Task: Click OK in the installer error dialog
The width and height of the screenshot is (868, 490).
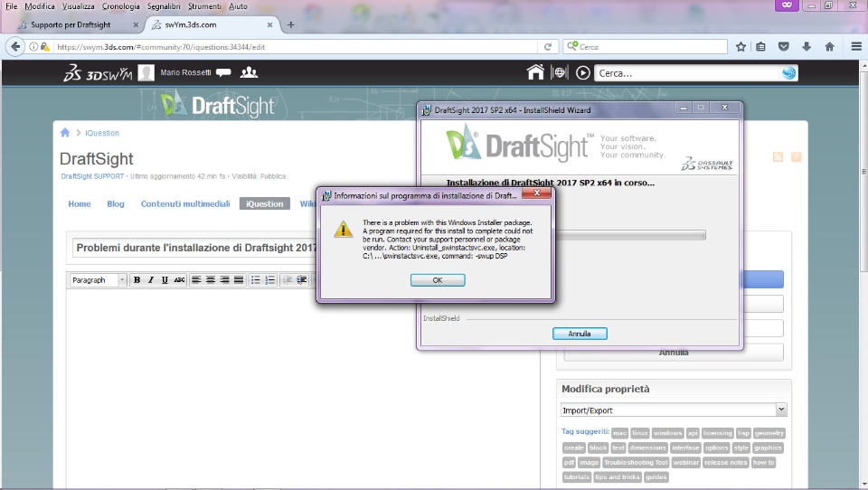Action: (438, 280)
